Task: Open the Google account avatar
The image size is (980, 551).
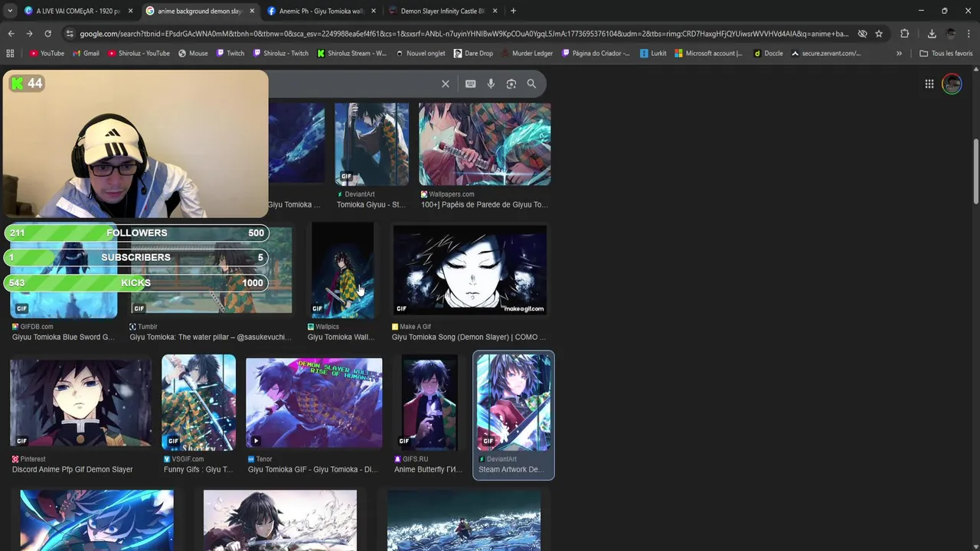Action: [x=952, y=84]
